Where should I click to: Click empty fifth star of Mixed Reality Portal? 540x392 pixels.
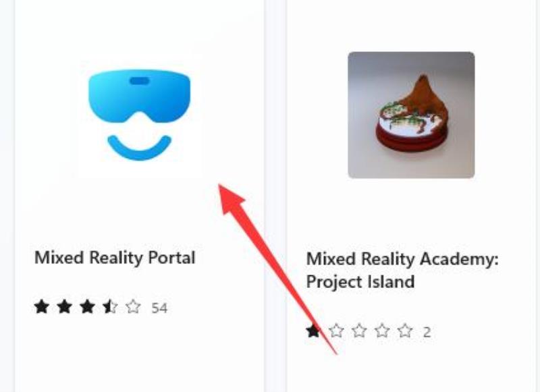[x=133, y=306]
